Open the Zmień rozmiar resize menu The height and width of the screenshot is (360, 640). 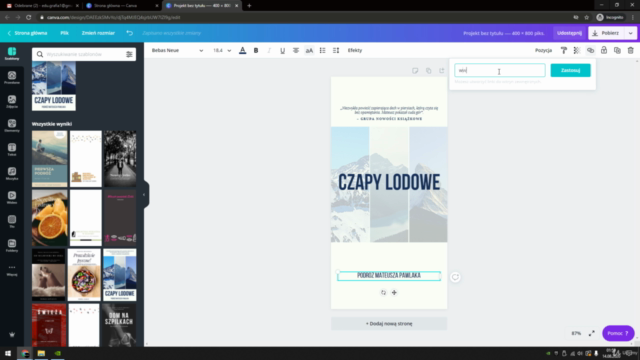[x=98, y=33]
